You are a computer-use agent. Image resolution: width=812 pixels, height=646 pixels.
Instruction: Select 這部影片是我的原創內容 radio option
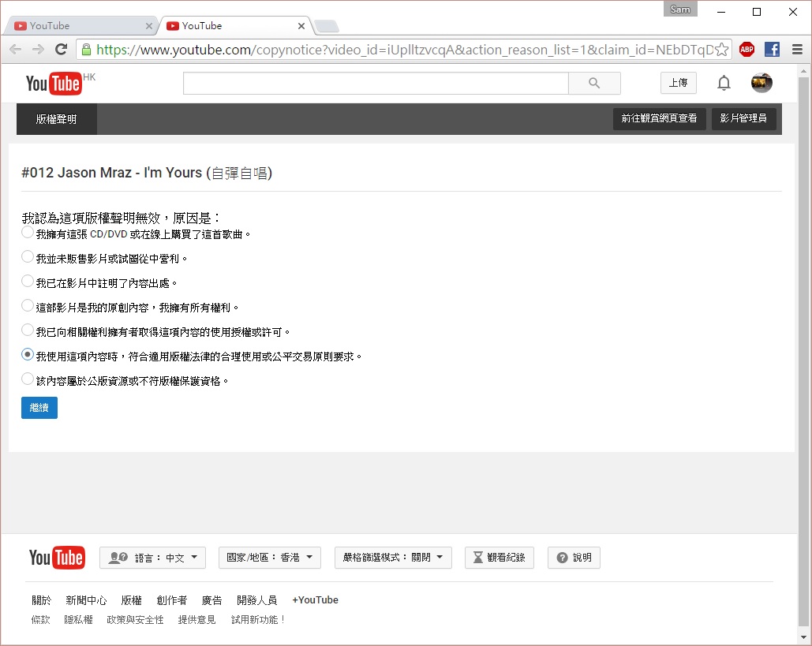(x=28, y=306)
